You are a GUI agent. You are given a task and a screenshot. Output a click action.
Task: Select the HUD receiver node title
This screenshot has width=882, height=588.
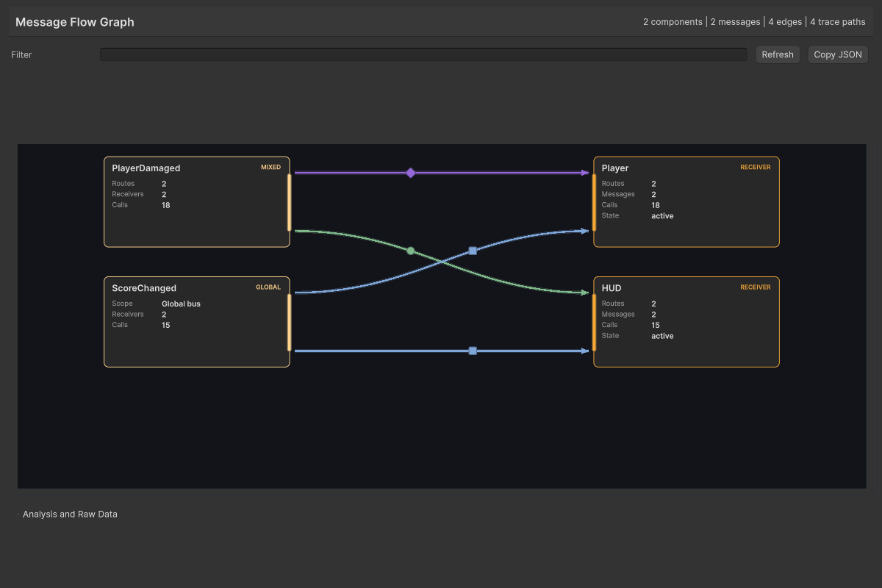(x=612, y=288)
